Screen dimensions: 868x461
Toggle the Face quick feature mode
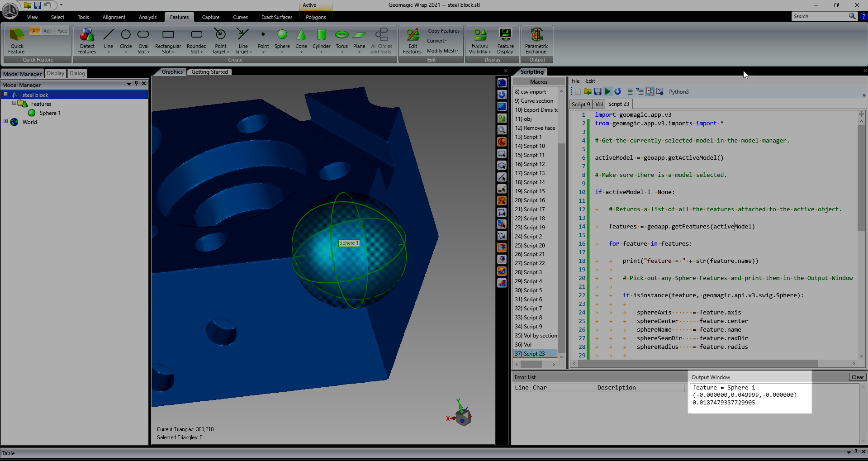tap(62, 31)
